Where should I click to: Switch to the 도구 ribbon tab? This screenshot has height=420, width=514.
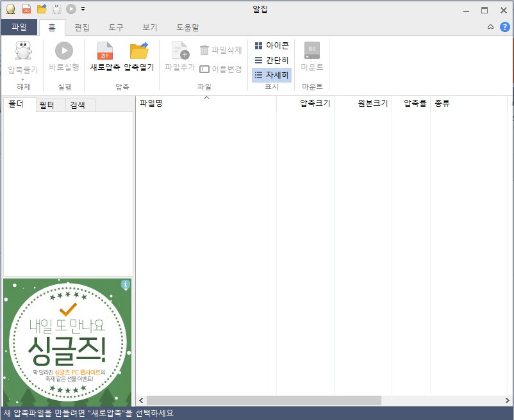pyautogui.click(x=116, y=28)
